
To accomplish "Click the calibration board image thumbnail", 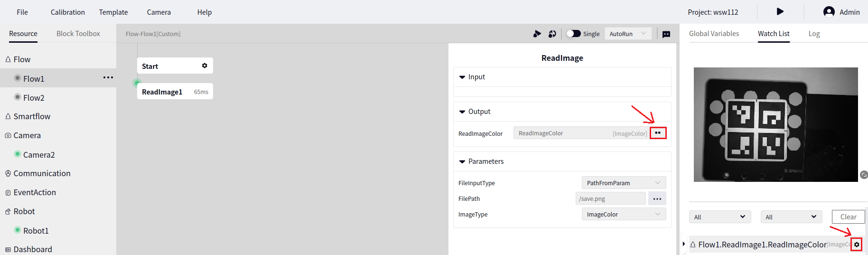I will (x=775, y=124).
